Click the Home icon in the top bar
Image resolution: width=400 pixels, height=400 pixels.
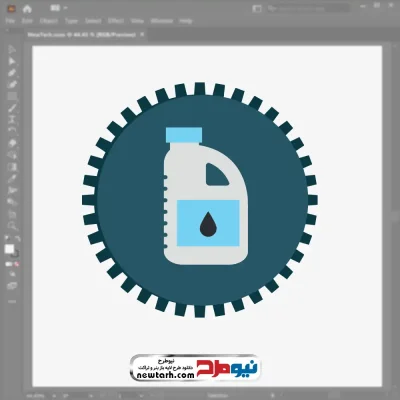coord(27,9)
